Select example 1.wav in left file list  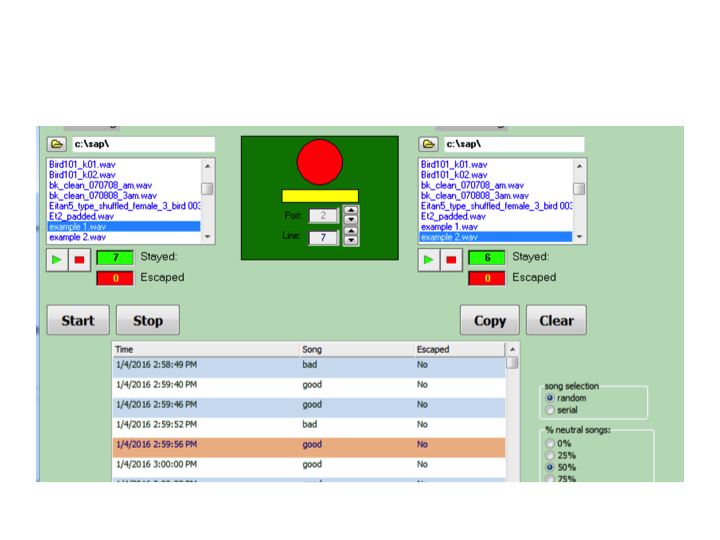(78, 227)
